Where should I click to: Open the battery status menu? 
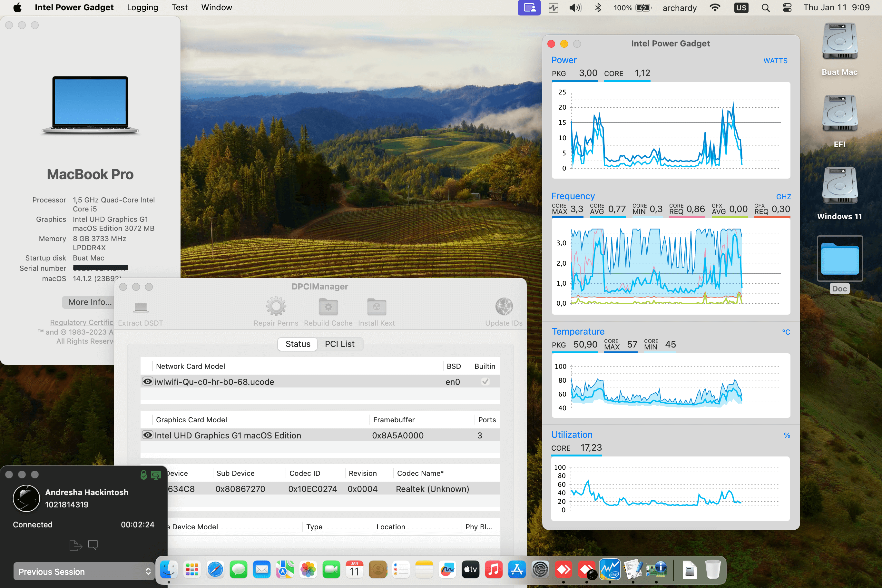[632, 8]
